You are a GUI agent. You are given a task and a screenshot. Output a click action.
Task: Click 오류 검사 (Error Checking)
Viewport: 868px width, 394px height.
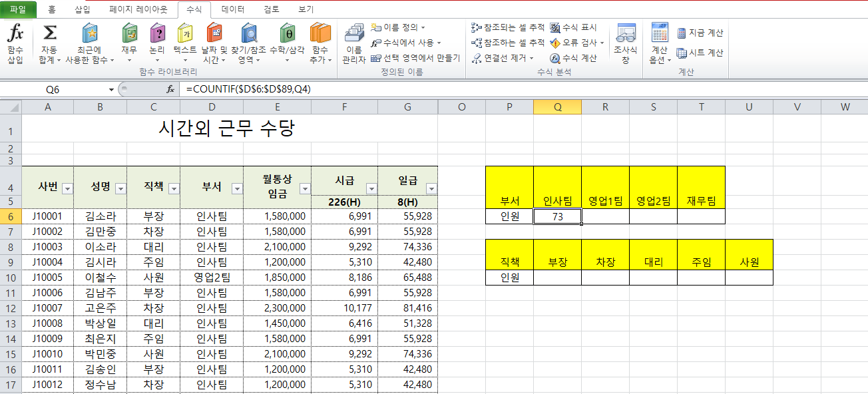pyautogui.click(x=577, y=43)
